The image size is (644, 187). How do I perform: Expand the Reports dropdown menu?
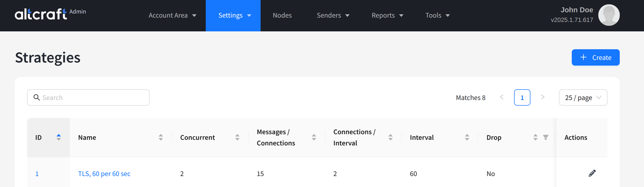(387, 16)
